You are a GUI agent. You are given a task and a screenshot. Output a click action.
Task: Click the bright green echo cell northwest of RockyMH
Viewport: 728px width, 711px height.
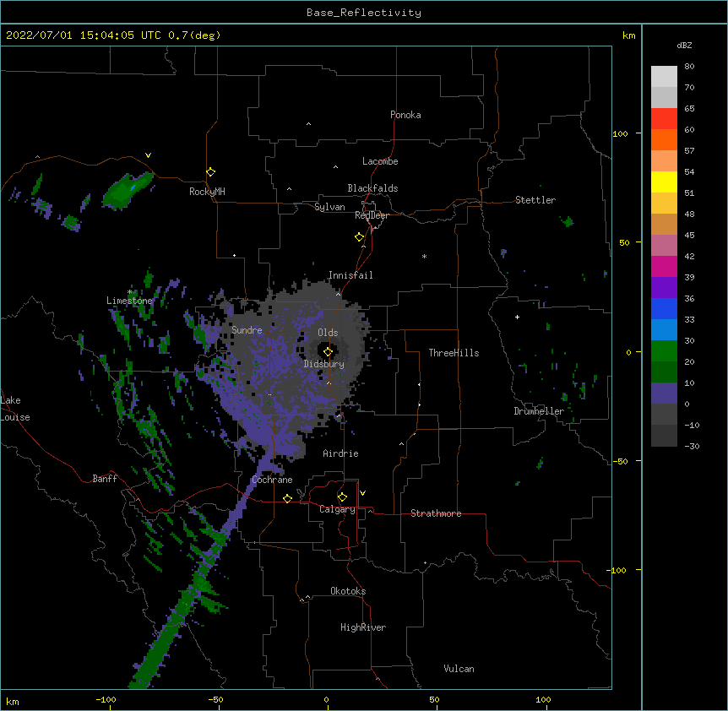(127, 191)
